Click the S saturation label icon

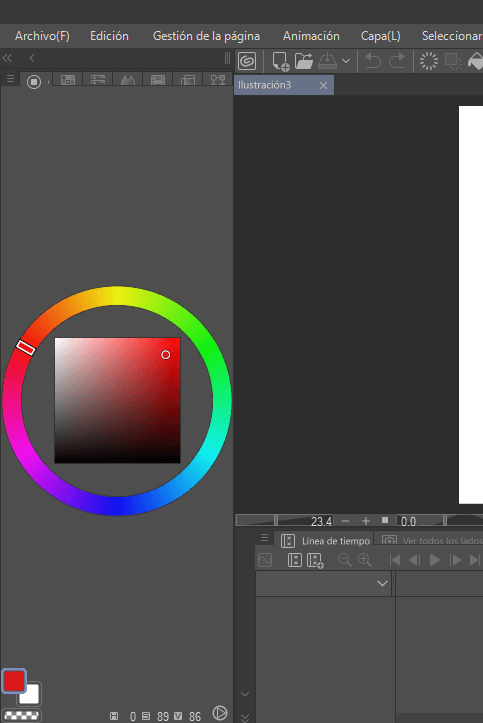146,716
